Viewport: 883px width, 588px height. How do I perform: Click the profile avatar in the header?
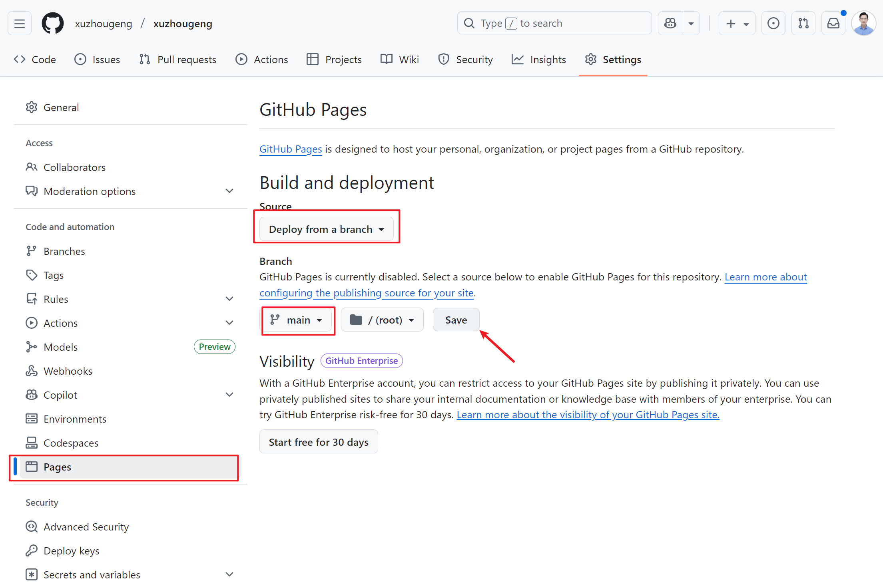(863, 23)
